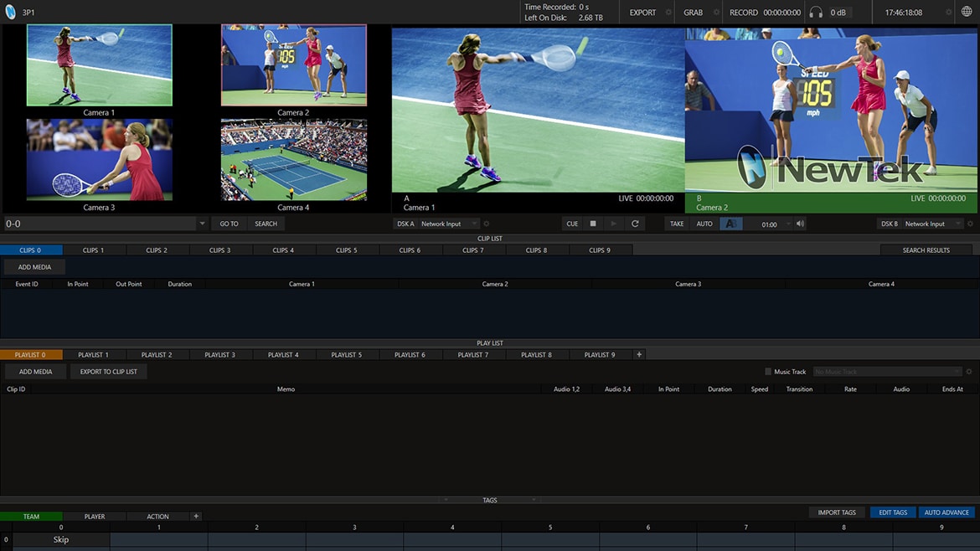Toggle the Auto Advance button
The width and height of the screenshot is (980, 551).
point(946,512)
